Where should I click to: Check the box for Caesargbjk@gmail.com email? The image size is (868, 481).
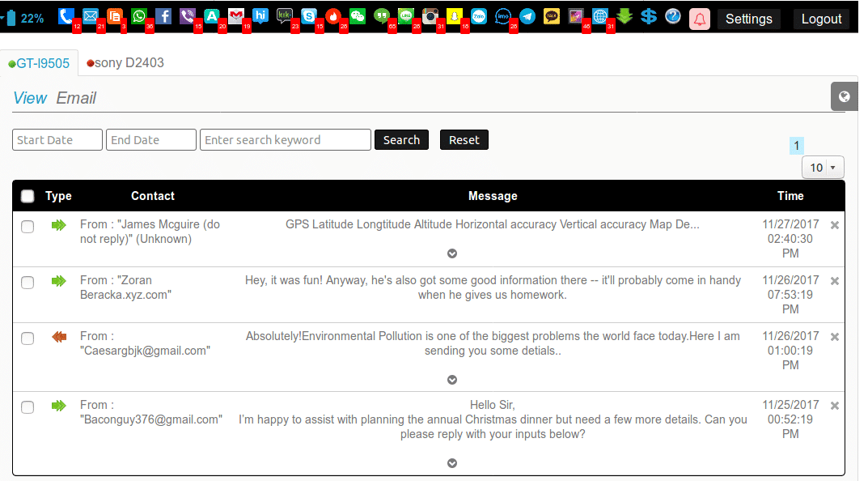pyautogui.click(x=28, y=338)
